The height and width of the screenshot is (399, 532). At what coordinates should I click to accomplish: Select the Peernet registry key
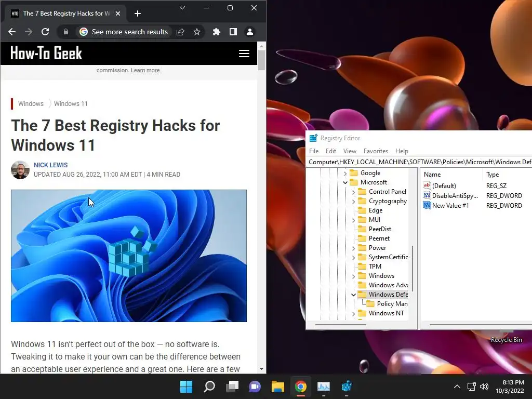point(379,238)
